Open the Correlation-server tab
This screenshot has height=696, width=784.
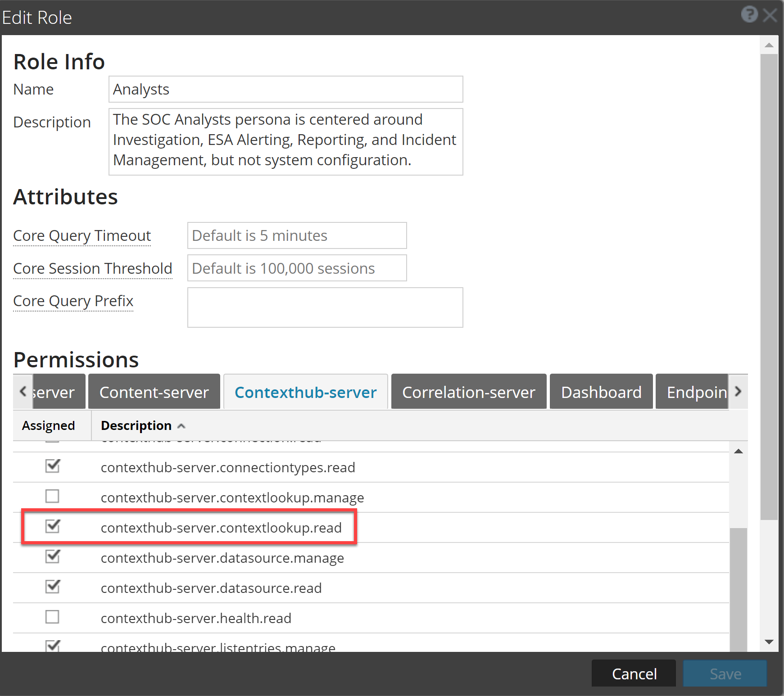click(469, 392)
